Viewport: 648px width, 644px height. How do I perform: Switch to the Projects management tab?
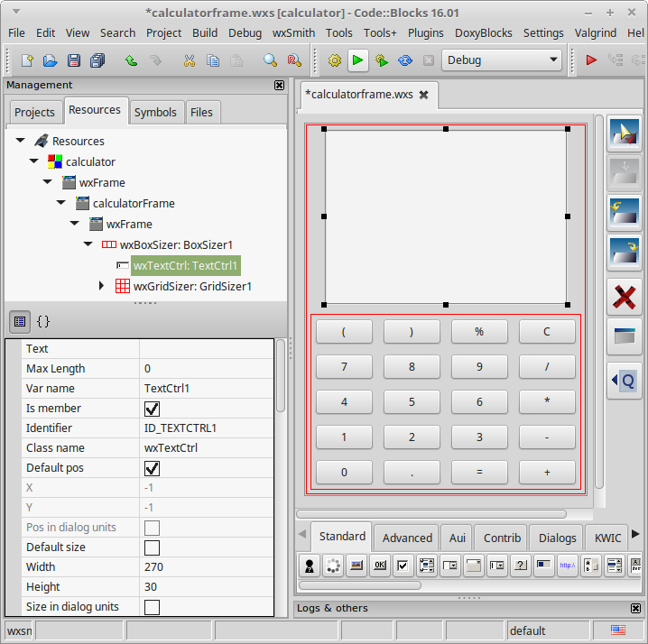click(34, 113)
